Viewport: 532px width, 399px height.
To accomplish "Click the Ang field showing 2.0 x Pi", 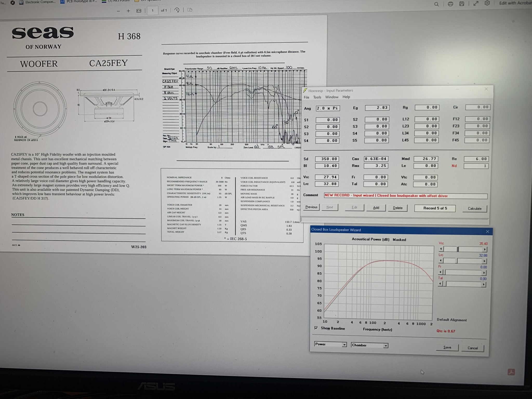I will click(x=328, y=108).
